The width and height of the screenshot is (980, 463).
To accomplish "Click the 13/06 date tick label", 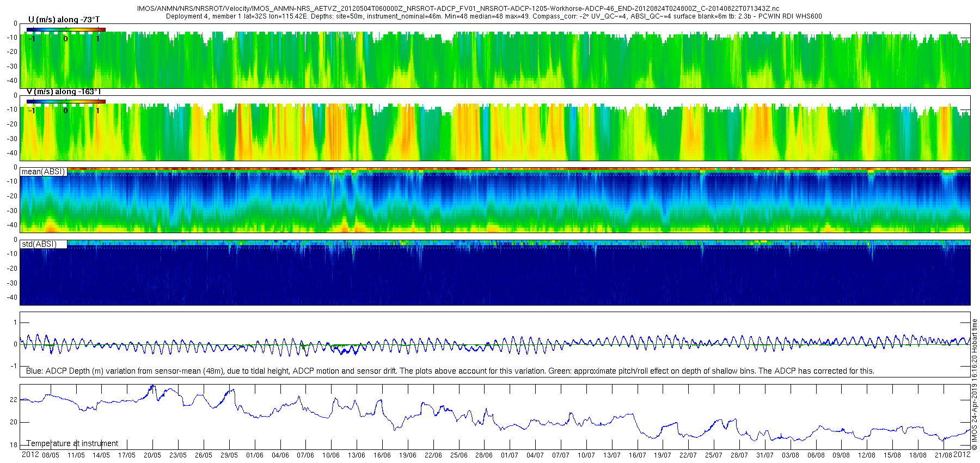I will pyautogui.click(x=357, y=455).
